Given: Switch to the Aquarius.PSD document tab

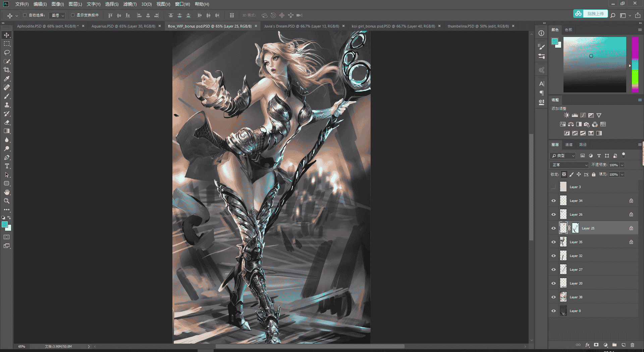Looking at the screenshot, I should pyautogui.click(x=123, y=26).
